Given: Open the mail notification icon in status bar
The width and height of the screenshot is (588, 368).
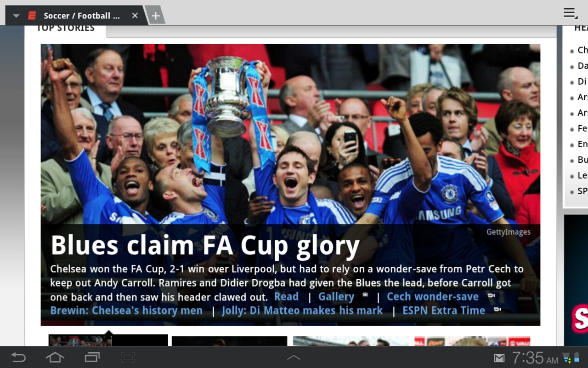Looking at the screenshot, I should [499, 358].
